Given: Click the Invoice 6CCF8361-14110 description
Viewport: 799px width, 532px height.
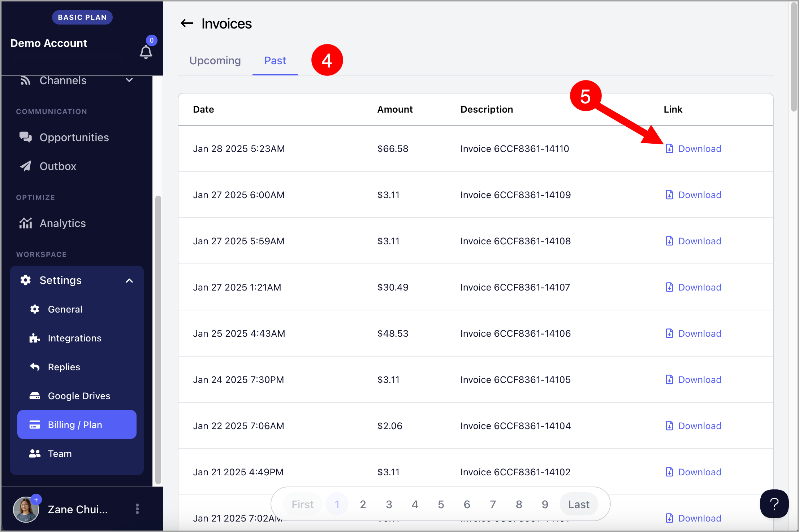Looking at the screenshot, I should tap(515, 149).
